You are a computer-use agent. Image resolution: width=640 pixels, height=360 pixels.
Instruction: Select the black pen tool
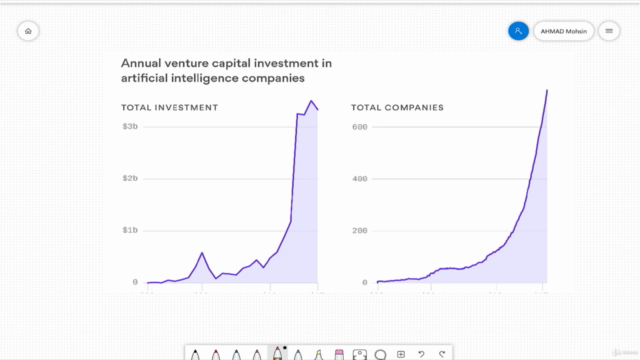click(196, 354)
